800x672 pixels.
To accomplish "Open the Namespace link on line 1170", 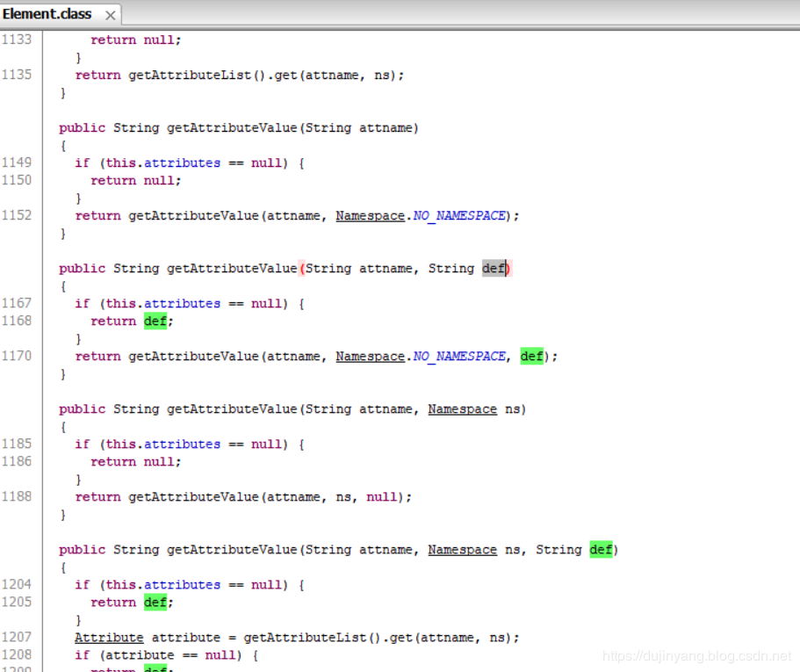I will [370, 356].
